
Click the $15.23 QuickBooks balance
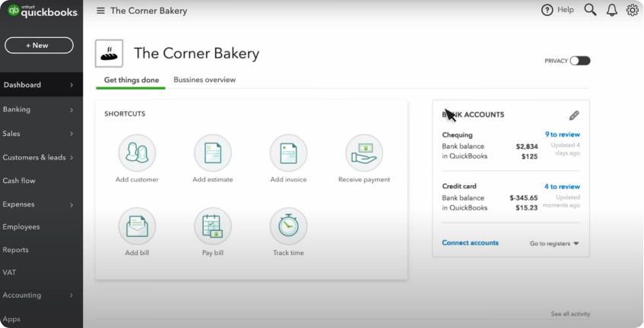pyautogui.click(x=527, y=208)
